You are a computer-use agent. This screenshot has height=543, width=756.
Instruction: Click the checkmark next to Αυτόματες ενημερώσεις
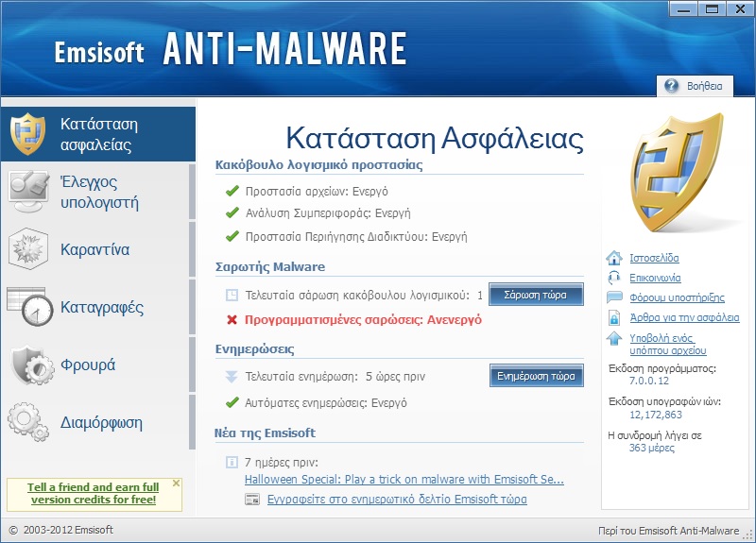232,402
